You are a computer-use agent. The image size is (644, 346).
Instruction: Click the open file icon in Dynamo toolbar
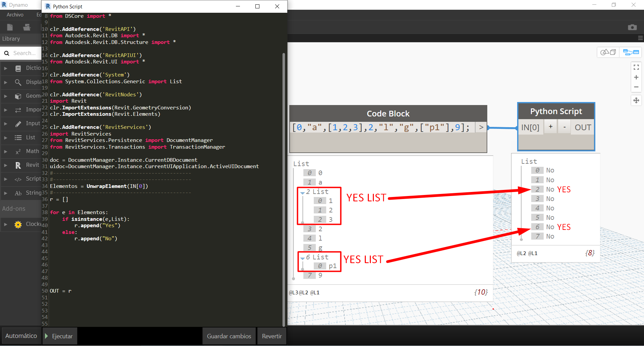click(x=27, y=27)
